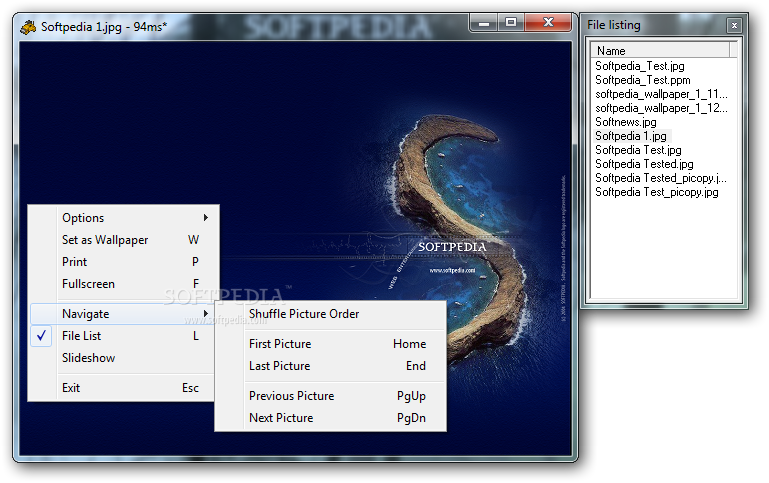Click Exit in the context menu
Screen dimensions: 769x483
123,388
